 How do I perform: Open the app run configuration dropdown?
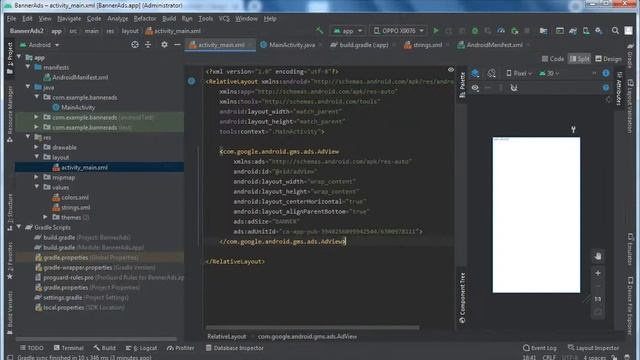click(x=348, y=31)
